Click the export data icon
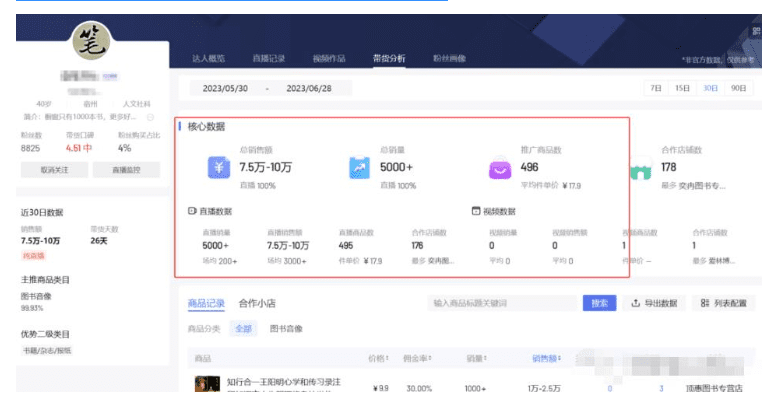The height and width of the screenshot is (404, 776). pos(635,303)
